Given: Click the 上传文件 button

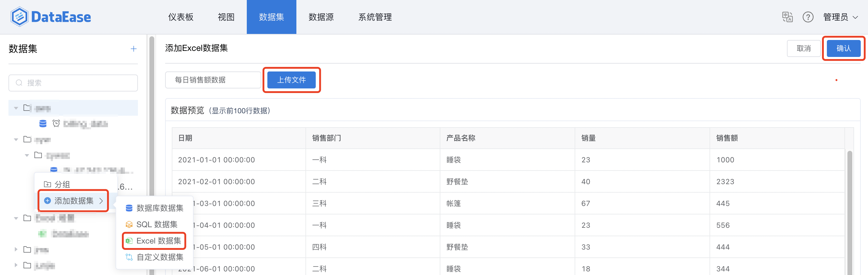Looking at the screenshot, I should pos(292,80).
